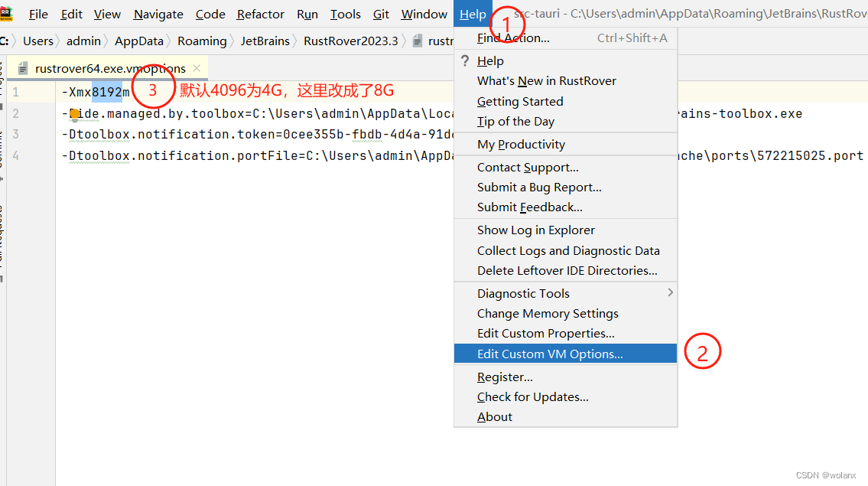Choose Find Action... from Help menu
This screenshot has width=868, height=486.
tap(565, 38)
